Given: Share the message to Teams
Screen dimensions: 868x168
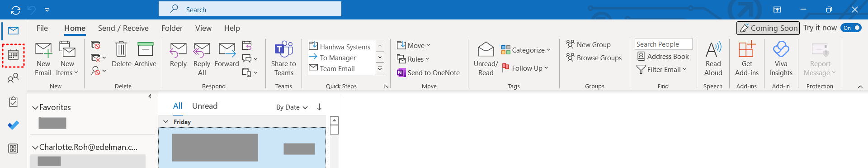Looking at the screenshot, I should [283, 59].
